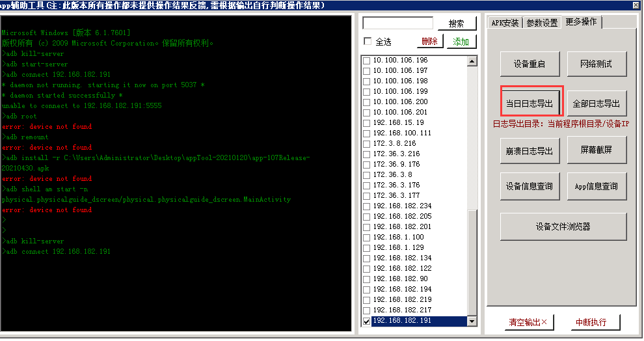Open App信息查询 query

(x=597, y=187)
